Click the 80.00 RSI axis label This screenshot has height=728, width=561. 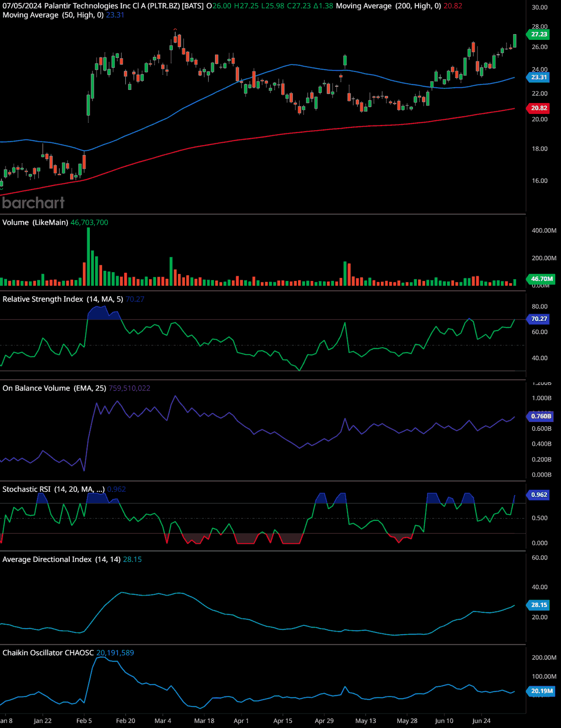[x=540, y=306]
